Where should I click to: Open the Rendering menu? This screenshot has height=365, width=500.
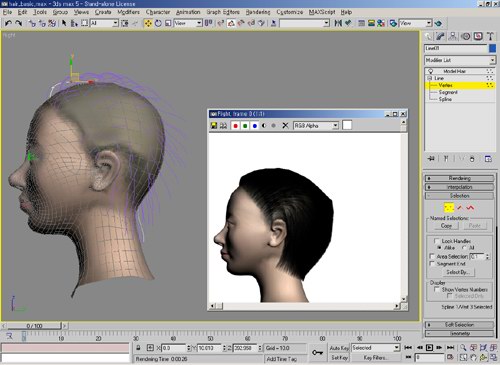[x=258, y=12]
